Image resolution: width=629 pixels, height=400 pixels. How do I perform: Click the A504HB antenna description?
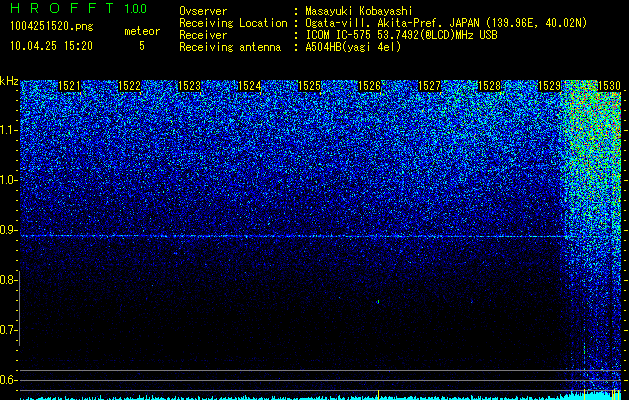pos(353,47)
